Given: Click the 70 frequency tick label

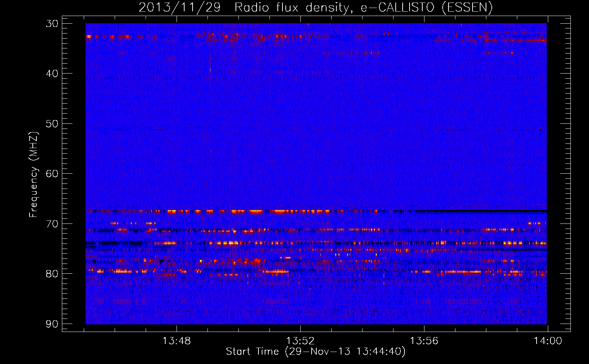Looking at the screenshot, I should point(52,223).
